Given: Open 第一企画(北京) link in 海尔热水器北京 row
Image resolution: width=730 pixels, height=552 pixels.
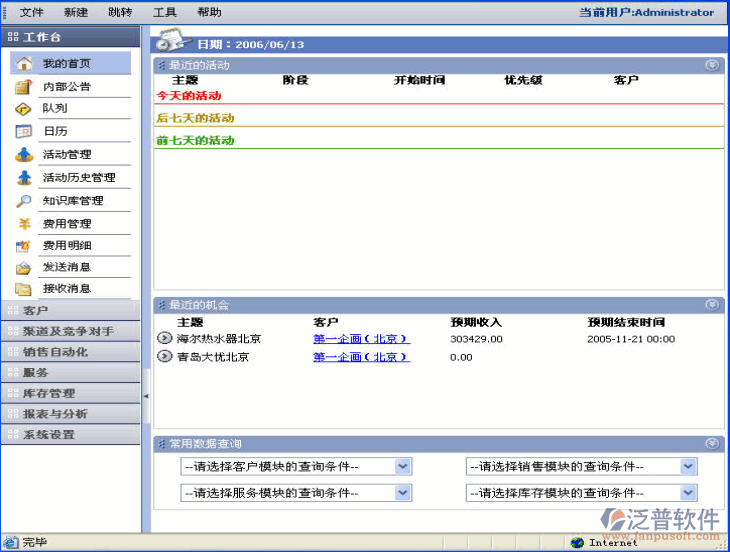Looking at the screenshot, I should point(361,339).
